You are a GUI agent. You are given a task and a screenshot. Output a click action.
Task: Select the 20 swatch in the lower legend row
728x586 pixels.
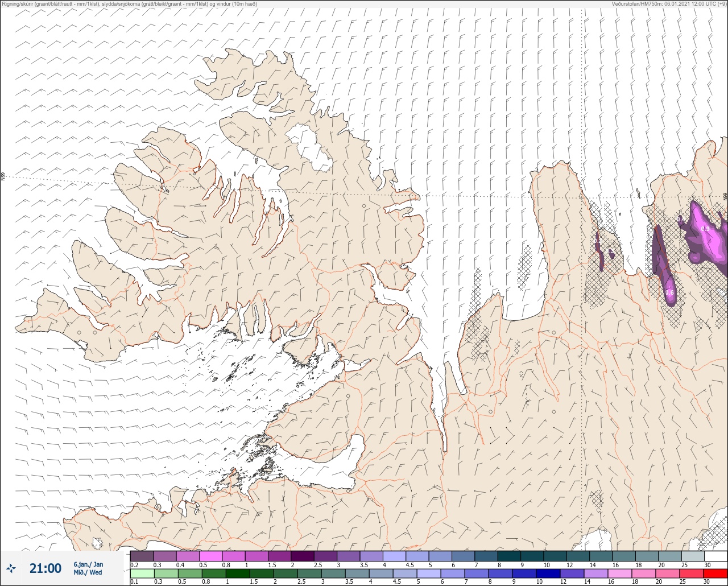pos(668,573)
